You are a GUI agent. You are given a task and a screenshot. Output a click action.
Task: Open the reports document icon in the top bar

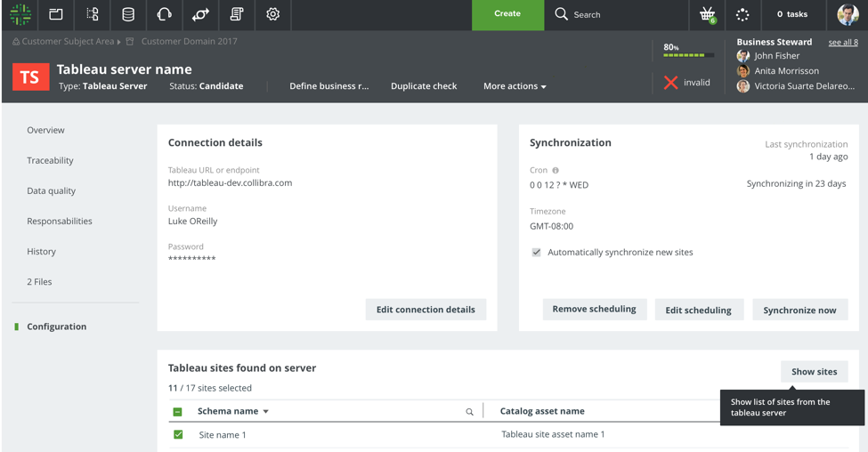(237, 14)
